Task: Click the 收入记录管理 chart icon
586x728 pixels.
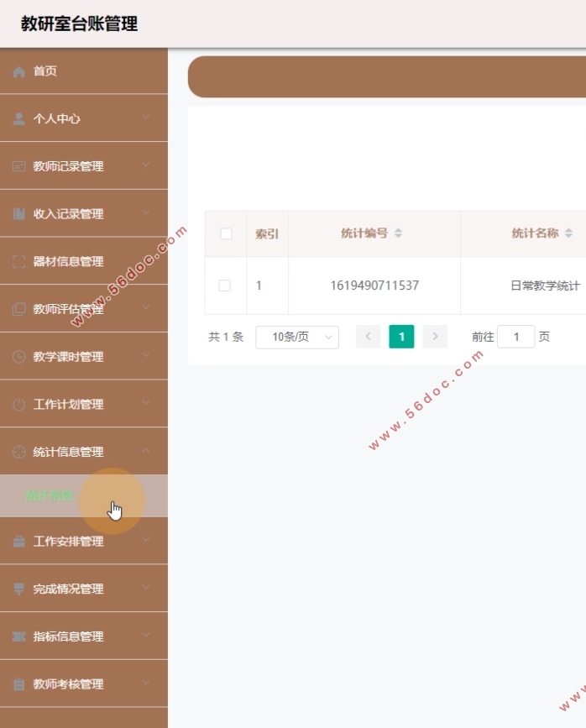Action: (x=19, y=214)
